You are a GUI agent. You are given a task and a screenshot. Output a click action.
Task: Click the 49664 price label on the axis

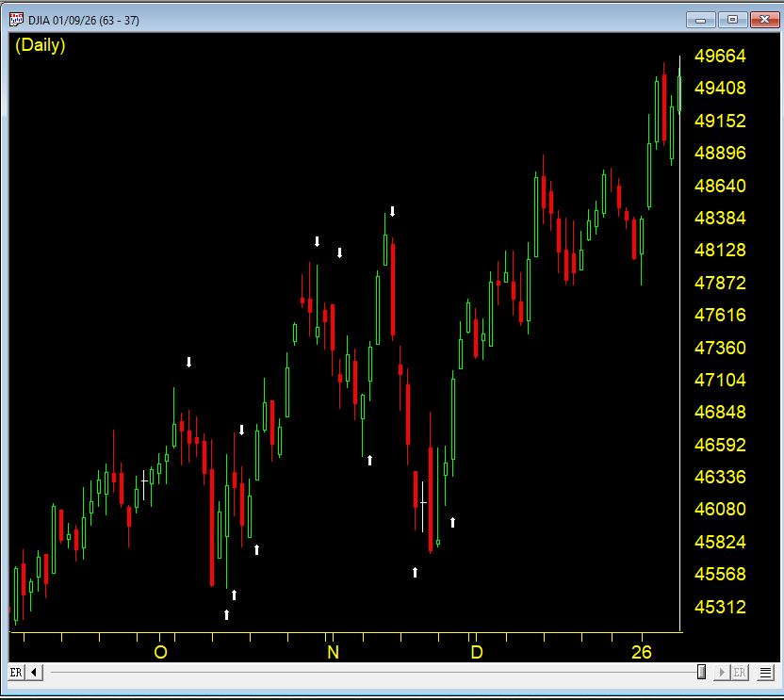click(720, 57)
